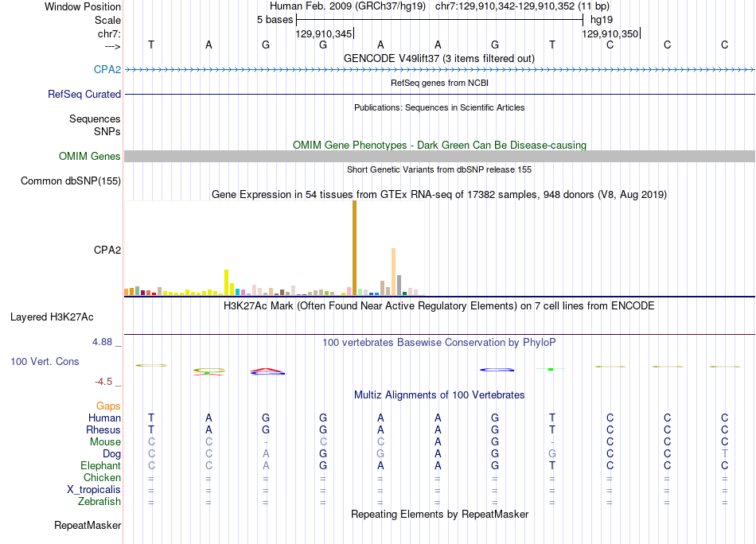
Task: Open the OMIM Genes track label
Action: pyautogui.click(x=89, y=156)
